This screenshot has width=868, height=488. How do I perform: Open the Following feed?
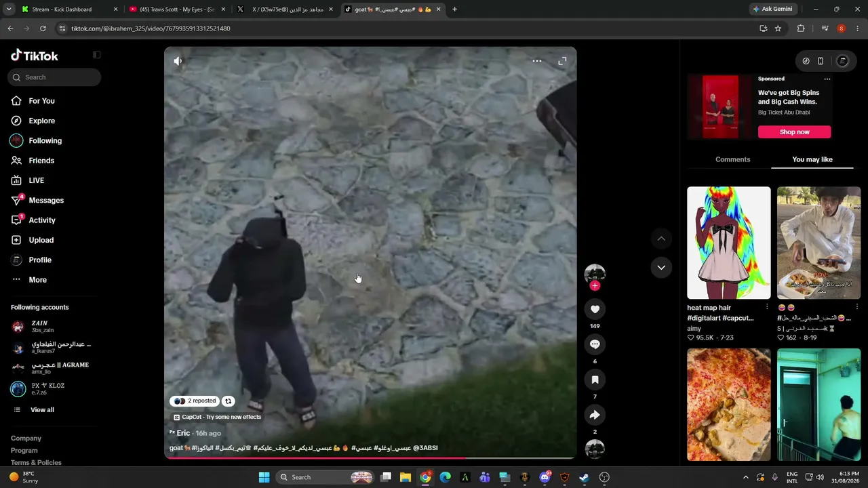[45, 140]
